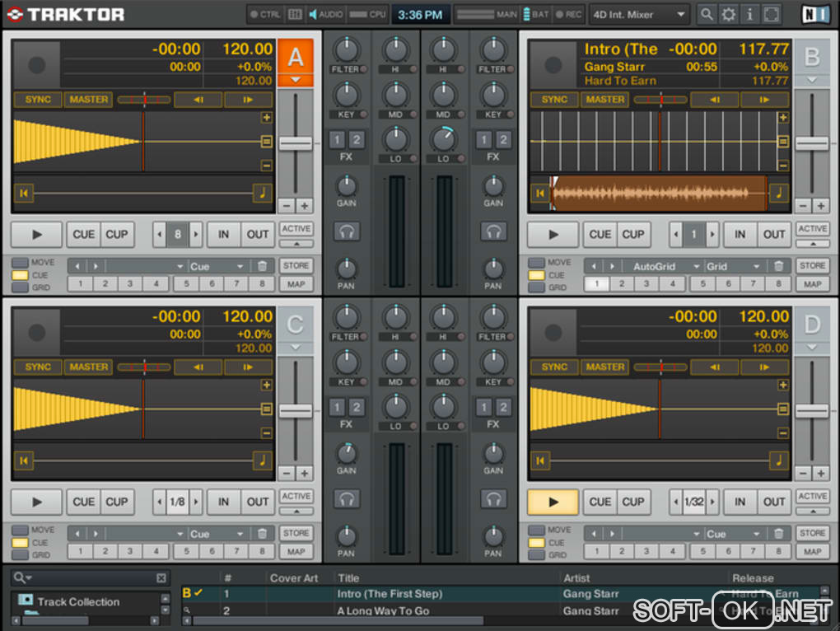Click the NI logo icon
The image size is (840, 631).
click(814, 15)
